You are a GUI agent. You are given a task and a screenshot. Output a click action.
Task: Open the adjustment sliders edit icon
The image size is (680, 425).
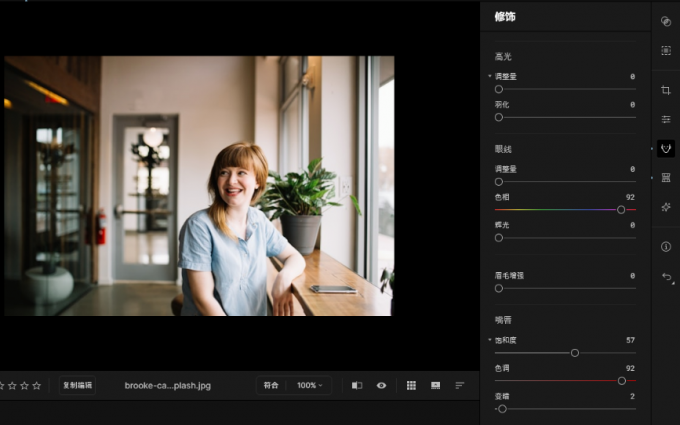(x=666, y=119)
